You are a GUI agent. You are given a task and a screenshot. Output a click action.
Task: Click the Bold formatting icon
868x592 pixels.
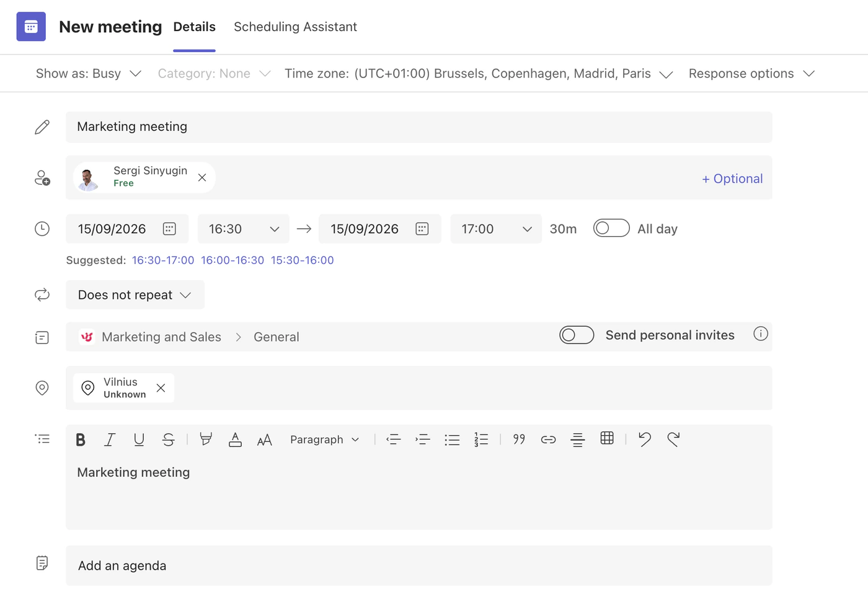tap(81, 440)
